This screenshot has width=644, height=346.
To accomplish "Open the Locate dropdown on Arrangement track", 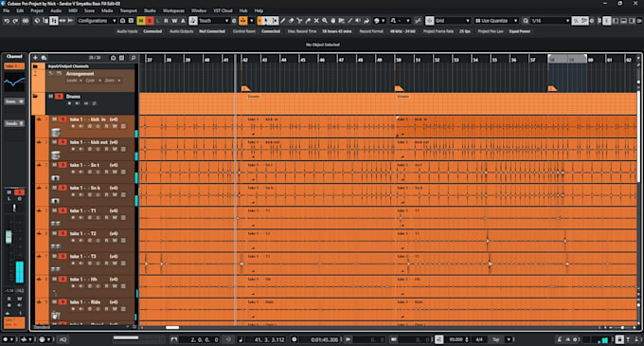I will (x=74, y=81).
